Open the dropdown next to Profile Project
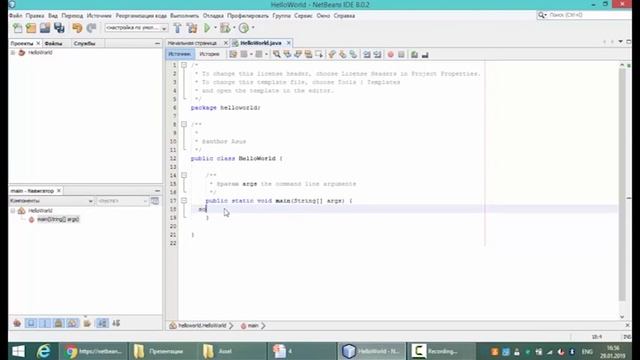 coord(253,28)
